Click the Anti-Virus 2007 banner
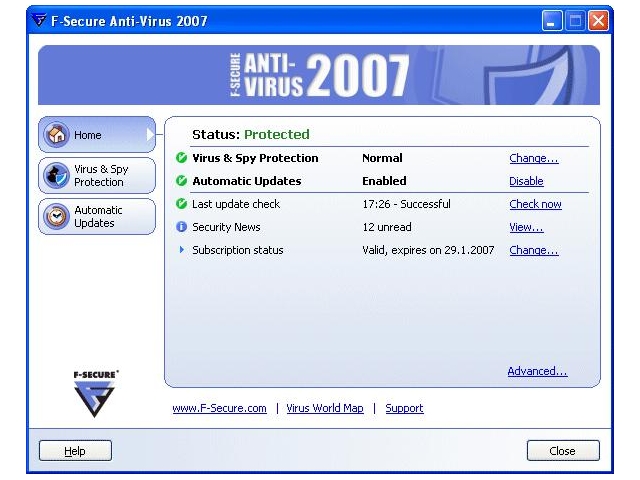Viewport: 640px width, 480px height. pos(319,75)
